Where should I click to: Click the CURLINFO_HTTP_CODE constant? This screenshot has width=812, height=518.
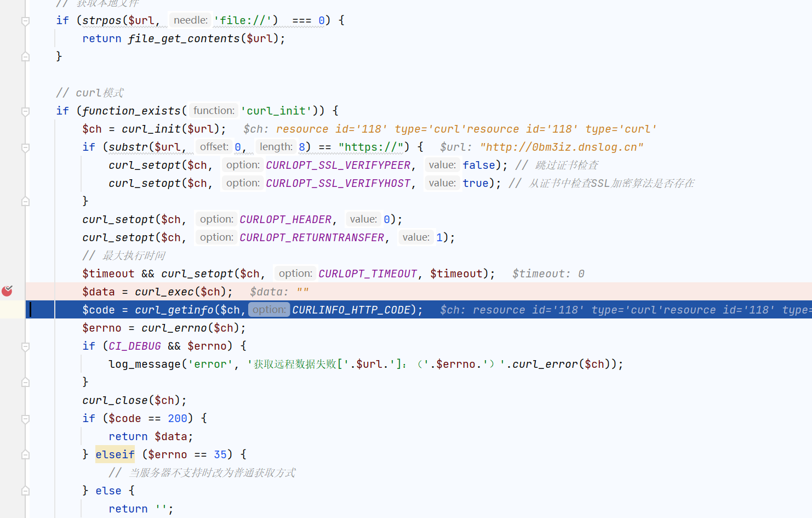click(351, 310)
